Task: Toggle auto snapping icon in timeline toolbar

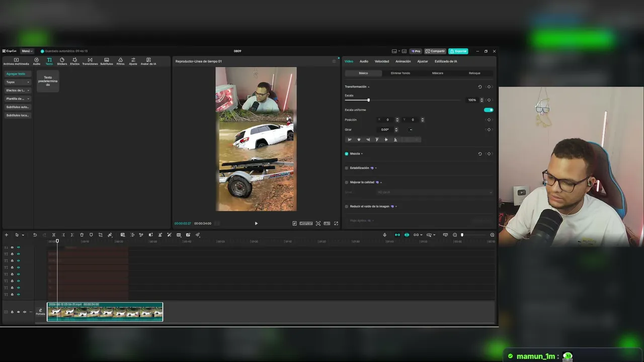Action: point(407,235)
